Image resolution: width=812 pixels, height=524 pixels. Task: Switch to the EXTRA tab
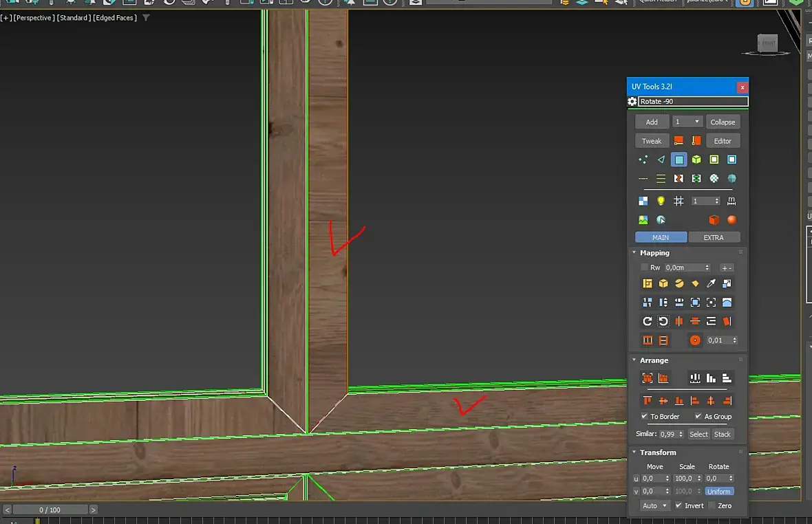pyautogui.click(x=714, y=237)
